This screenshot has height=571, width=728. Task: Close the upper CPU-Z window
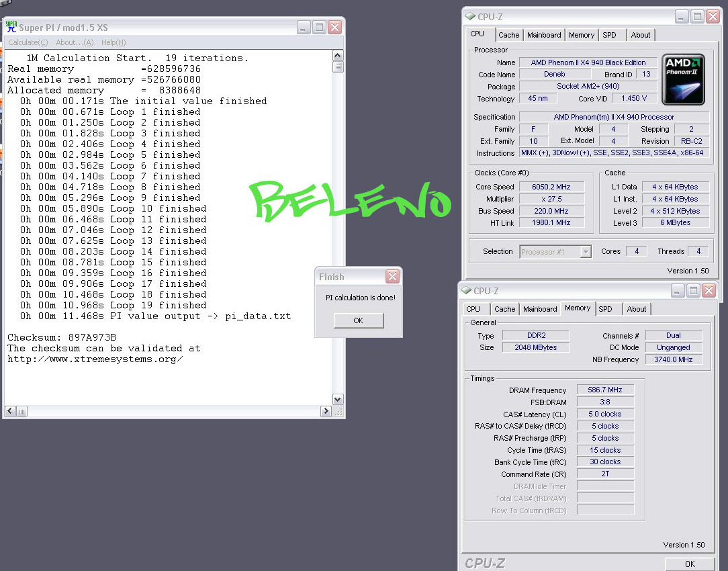point(712,17)
